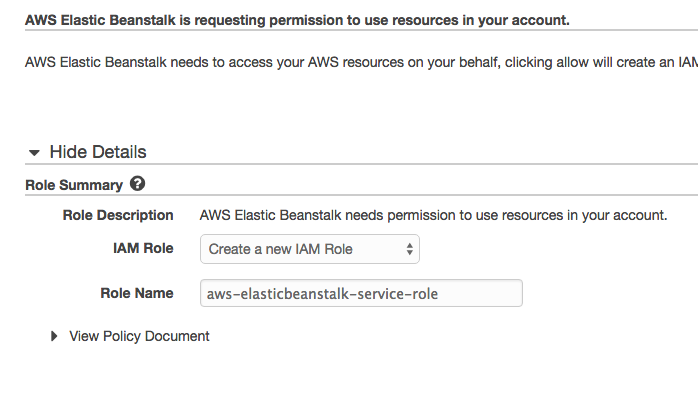Click the Role Description label
Viewport: 698px width, 393px height.
pyautogui.click(x=118, y=215)
